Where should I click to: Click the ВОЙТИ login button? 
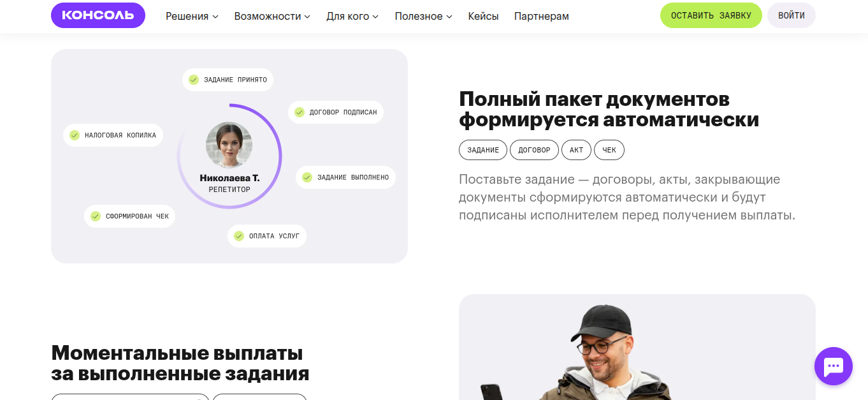coord(792,15)
